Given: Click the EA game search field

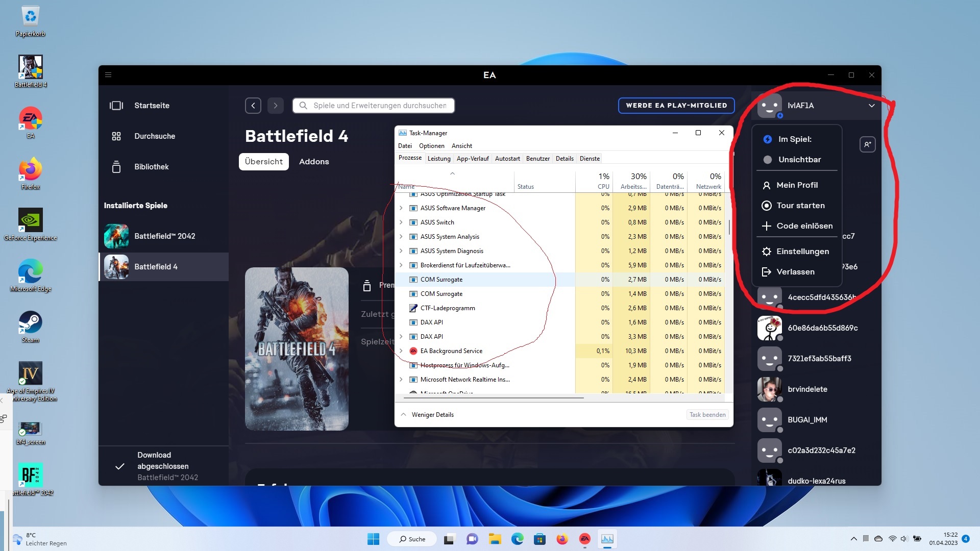Looking at the screenshot, I should click(x=374, y=106).
